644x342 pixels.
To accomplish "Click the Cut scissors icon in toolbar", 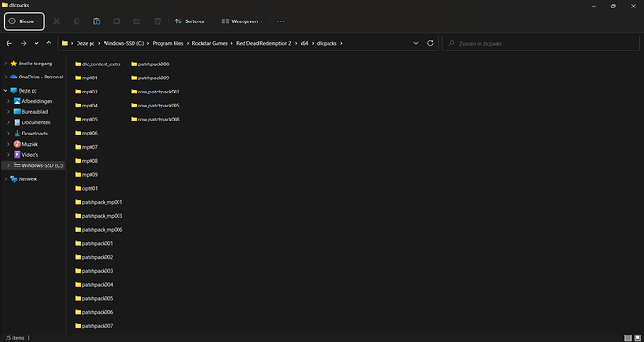I will 57,21.
